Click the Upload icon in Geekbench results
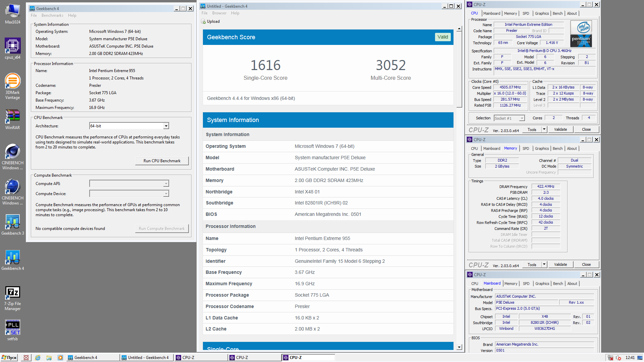The image size is (644, 362). [x=203, y=21]
